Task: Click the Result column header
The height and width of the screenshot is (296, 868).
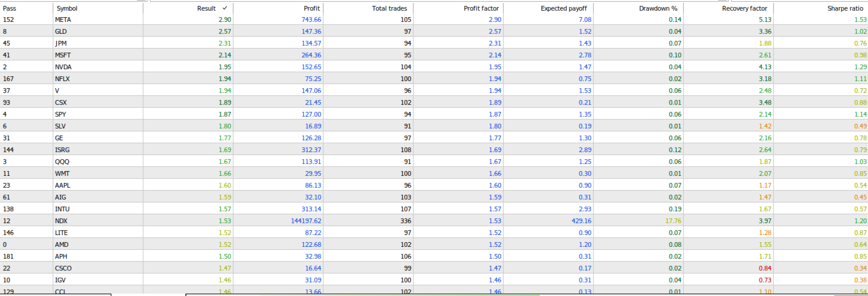Action: (188, 8)
